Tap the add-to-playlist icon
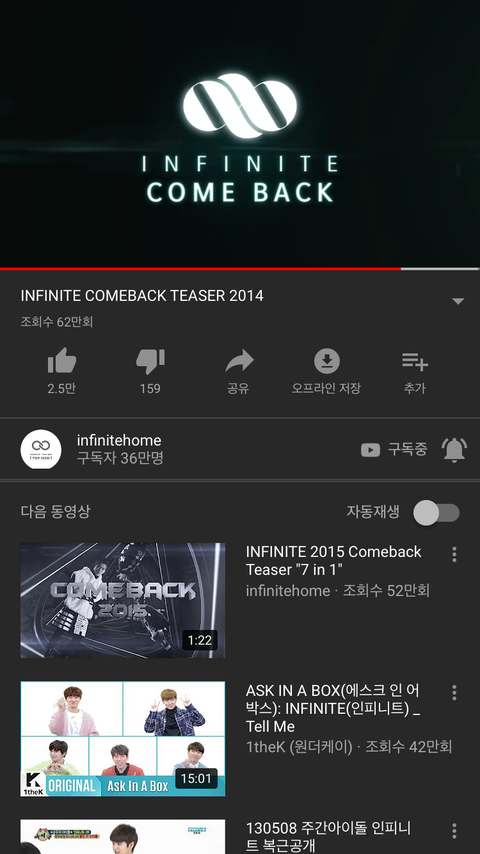 pos(415,361)
